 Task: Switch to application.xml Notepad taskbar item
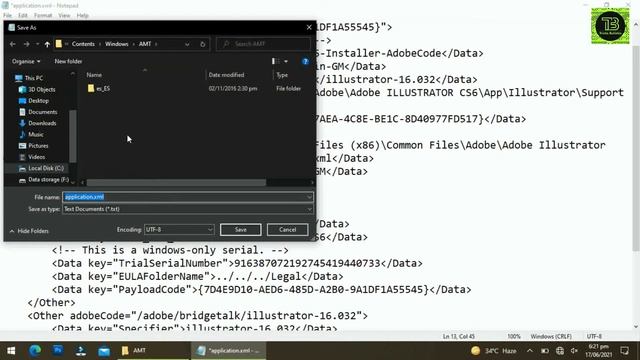pos(229,351)
